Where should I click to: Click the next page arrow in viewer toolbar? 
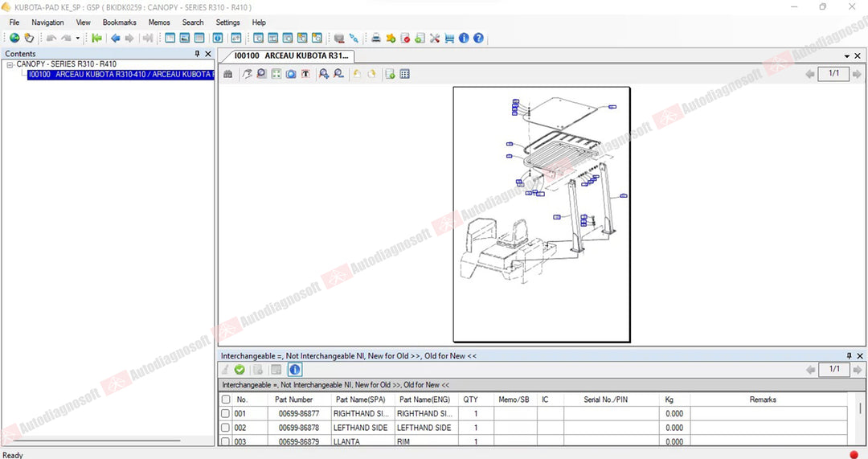pos(857,74)
